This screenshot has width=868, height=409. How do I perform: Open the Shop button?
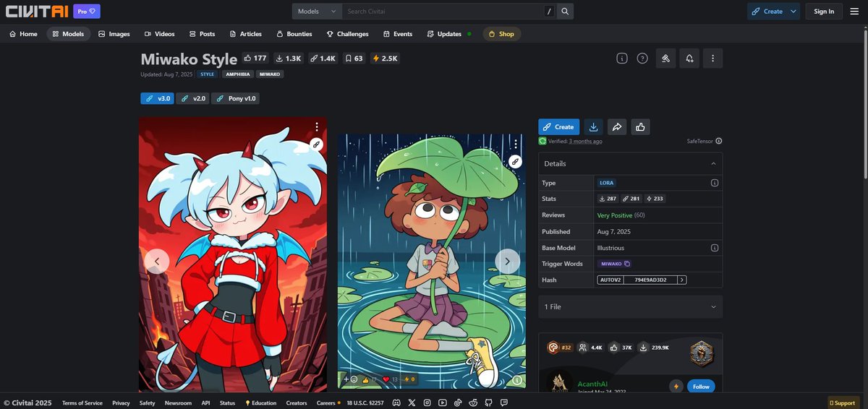[501, 34]
